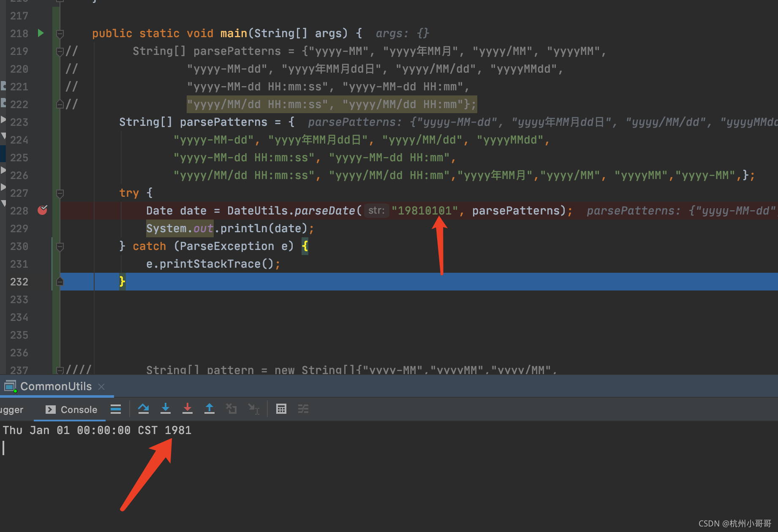
Task: Collapse the main method using its fold marker
Action: click(x=60, y=33)
